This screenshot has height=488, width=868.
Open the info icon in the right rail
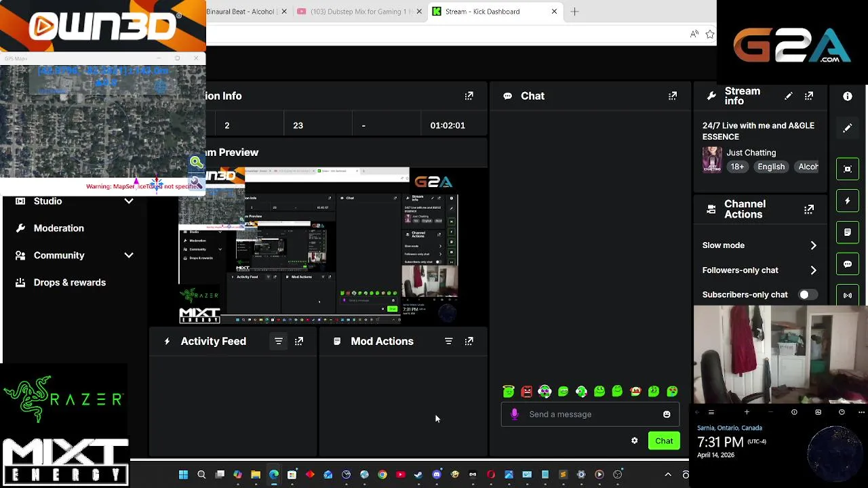point(848,96)
